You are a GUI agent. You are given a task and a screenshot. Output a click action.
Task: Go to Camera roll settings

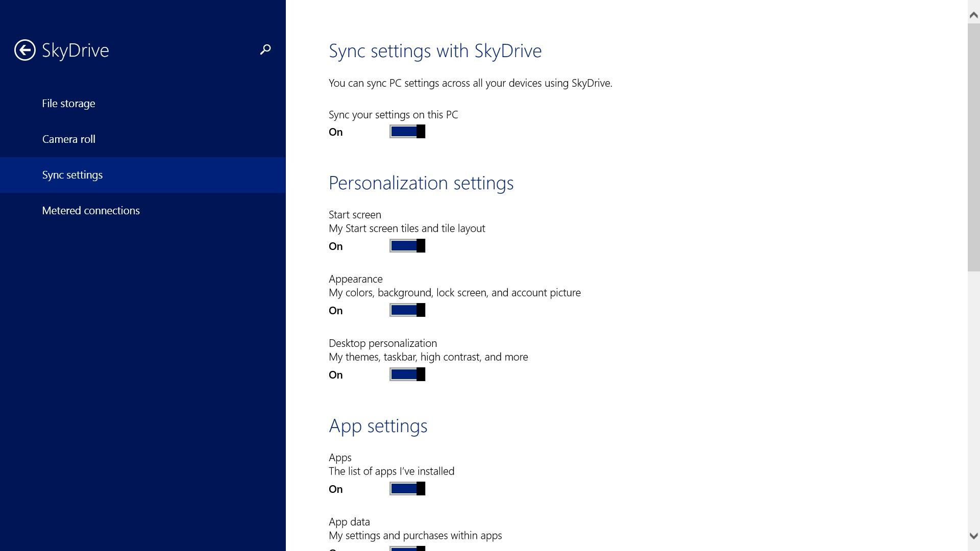68,139
